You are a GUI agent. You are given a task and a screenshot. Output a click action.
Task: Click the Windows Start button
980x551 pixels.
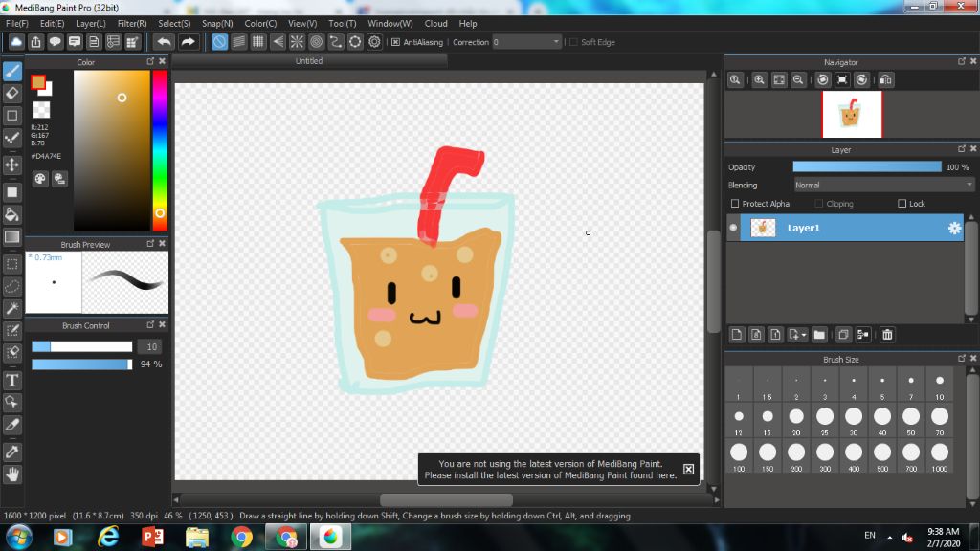coord(19,538)
